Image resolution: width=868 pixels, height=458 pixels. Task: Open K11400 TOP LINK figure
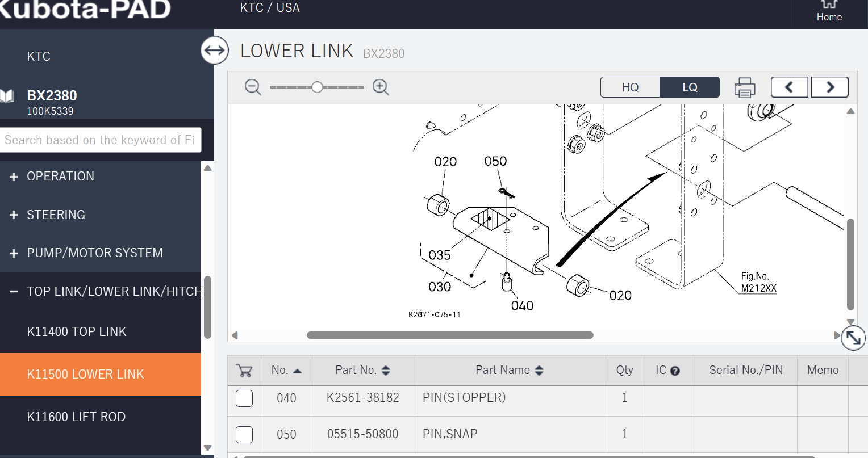[x=77, y=331]
